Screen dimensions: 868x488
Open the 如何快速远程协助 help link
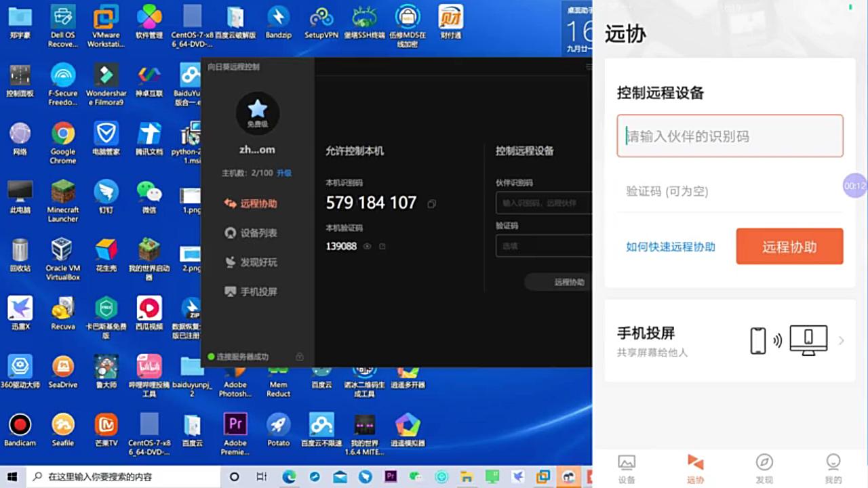pyautogui.click(x=671, y=247)
